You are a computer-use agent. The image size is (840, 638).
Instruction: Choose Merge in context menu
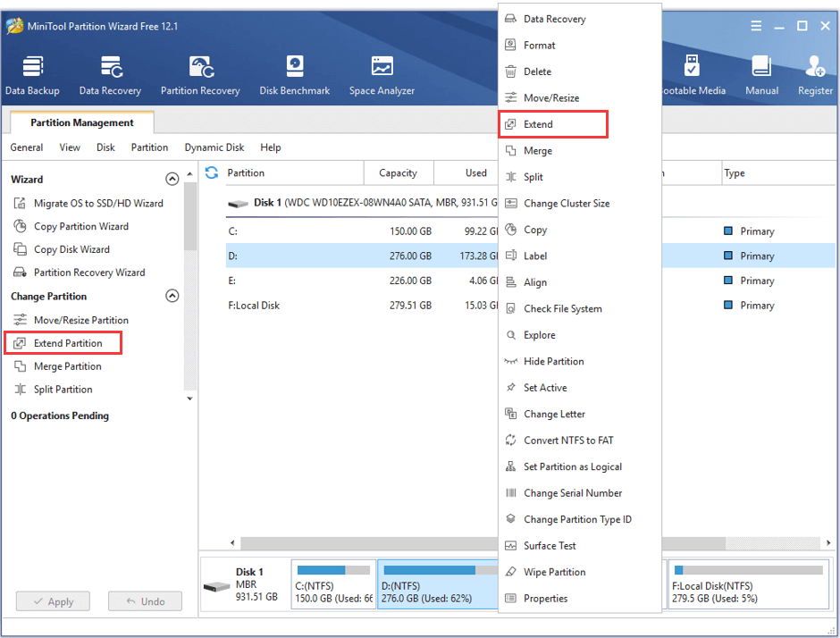(x=580, y=150)
